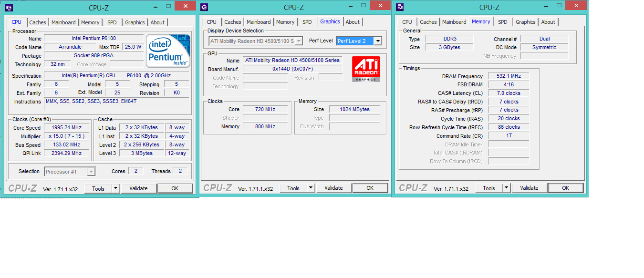Click the 0x144D (0xC07F) board manufacturer value
This screenshot has height=278, width=644.
pos(292,69)
